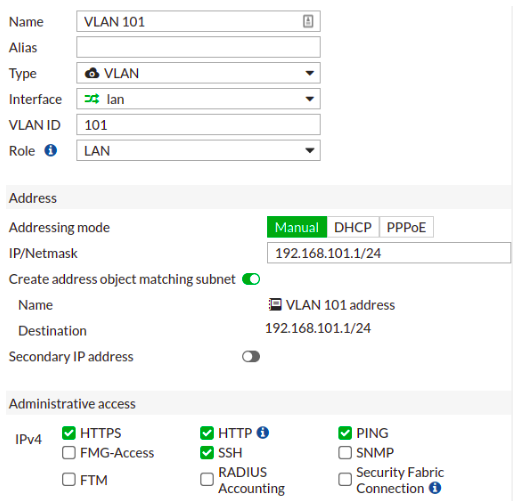Click the VLAN 101 address object icon
The height and width of the screenshot is (501, 513).
275,305
